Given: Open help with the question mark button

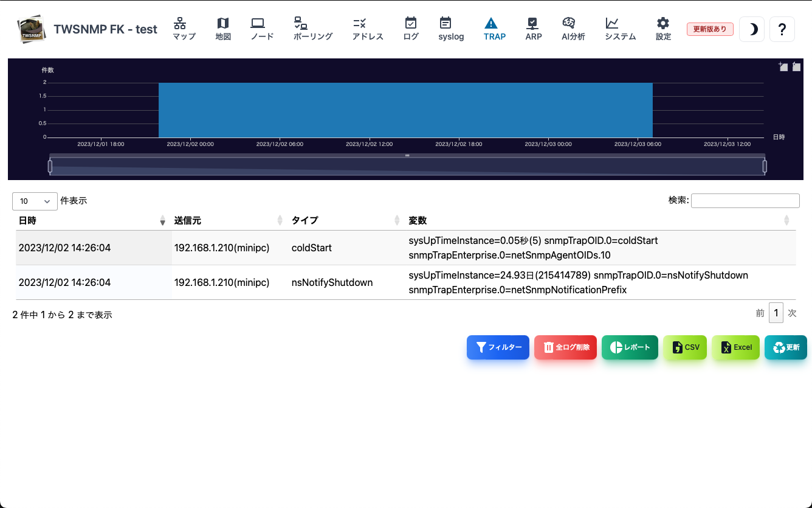Looking at the screenshot, I should pyautogui.click(x=782, y=29).
